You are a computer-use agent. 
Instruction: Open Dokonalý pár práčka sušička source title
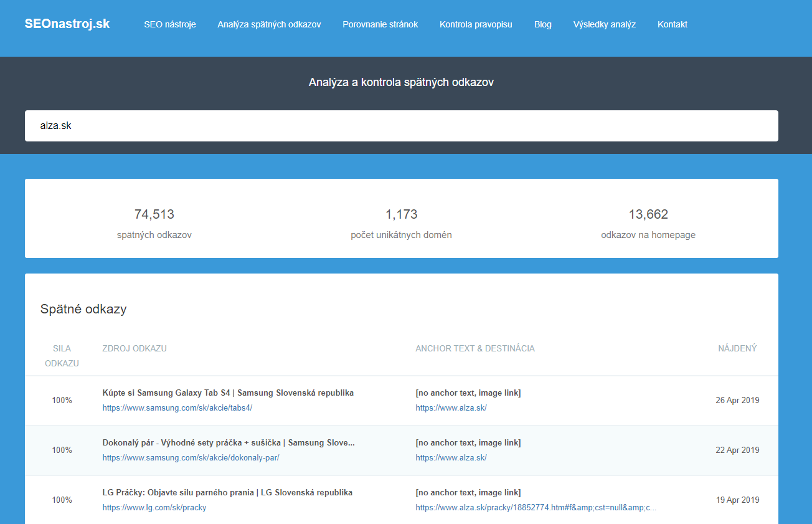point(229,442)
